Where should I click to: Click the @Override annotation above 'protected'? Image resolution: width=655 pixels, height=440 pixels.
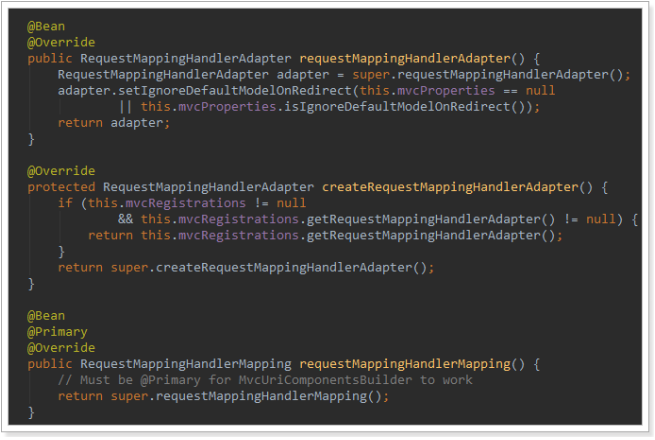tap(61, 171)
